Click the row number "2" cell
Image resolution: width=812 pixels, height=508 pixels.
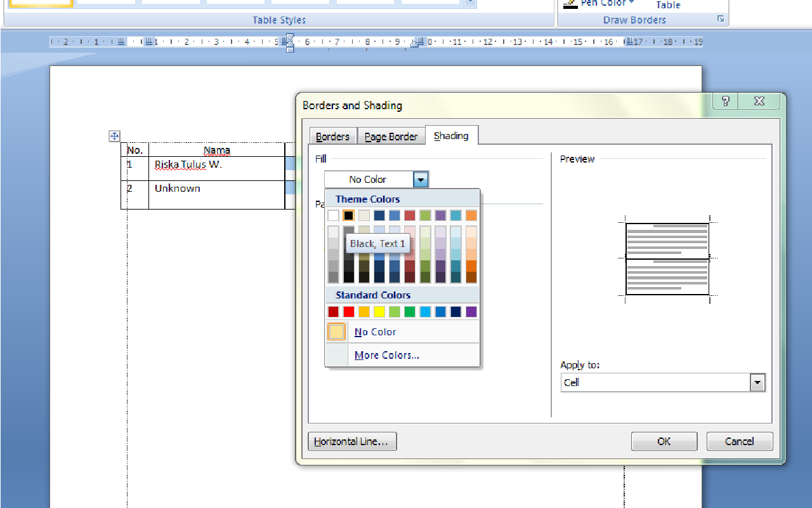[134, 195]
